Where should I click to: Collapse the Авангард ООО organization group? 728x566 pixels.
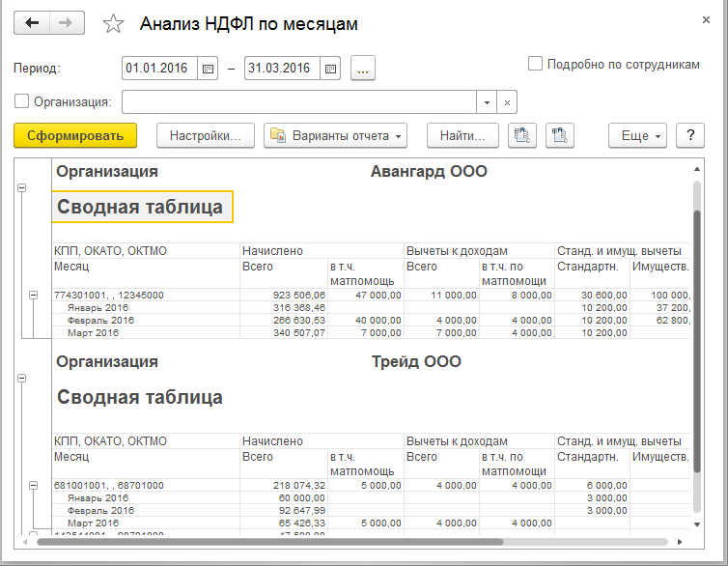pos(22,189)
